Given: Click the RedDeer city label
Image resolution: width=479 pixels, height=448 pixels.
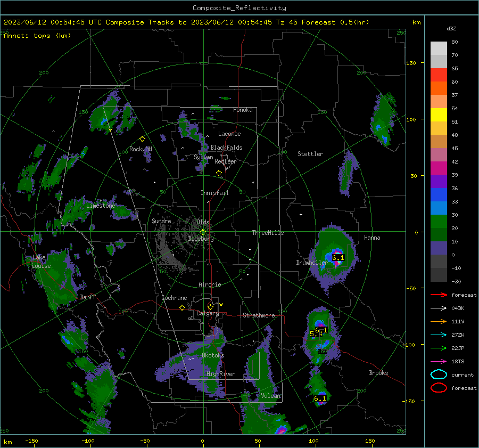Looking at the screenshot, I should 226,161.
